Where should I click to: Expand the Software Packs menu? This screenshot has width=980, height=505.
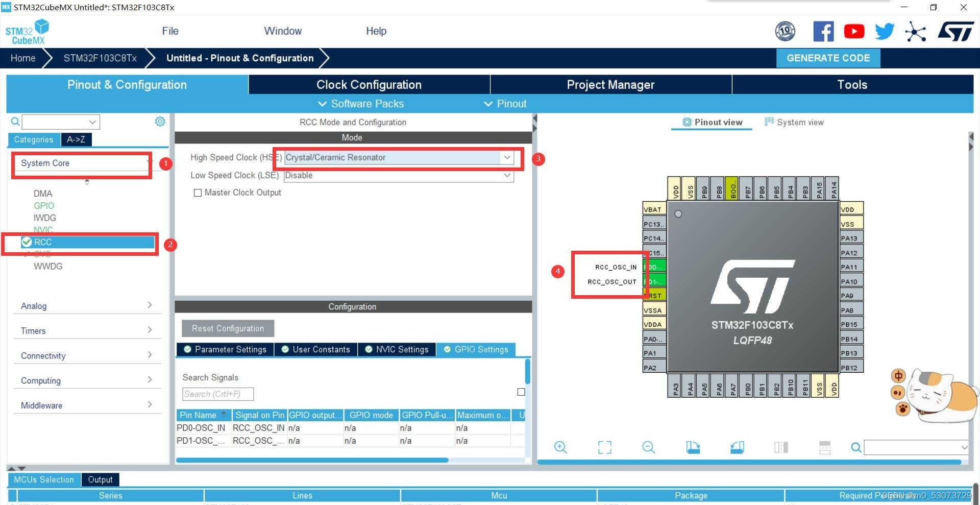[361, 104]
